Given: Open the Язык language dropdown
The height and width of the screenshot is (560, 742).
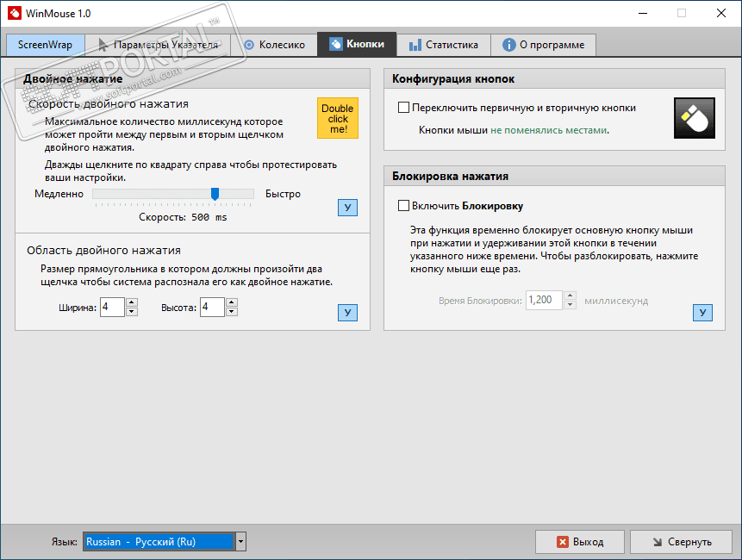Looking at the screenshot, I should pyautogui.click(x=165, y=542).
